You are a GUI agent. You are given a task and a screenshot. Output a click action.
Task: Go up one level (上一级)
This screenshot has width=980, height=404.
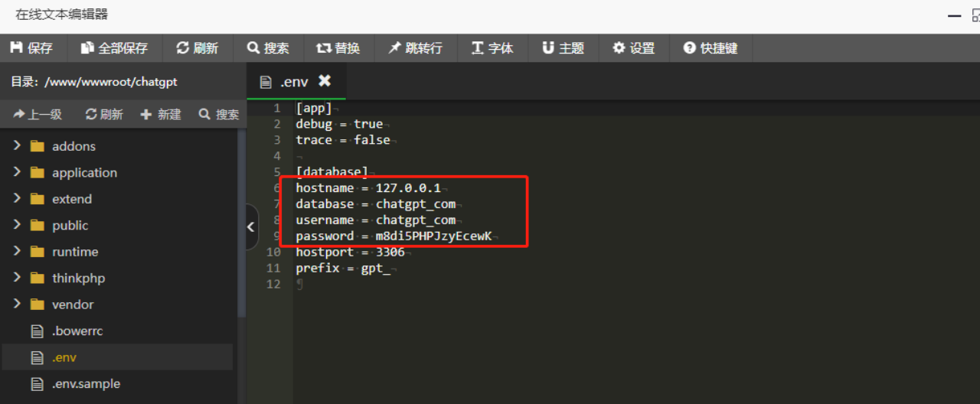click(37, 115)
